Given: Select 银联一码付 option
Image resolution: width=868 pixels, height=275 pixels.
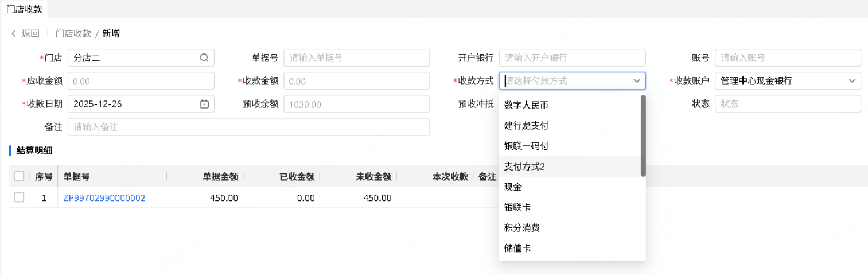Looking at the screenshot, I should [526, 146].
